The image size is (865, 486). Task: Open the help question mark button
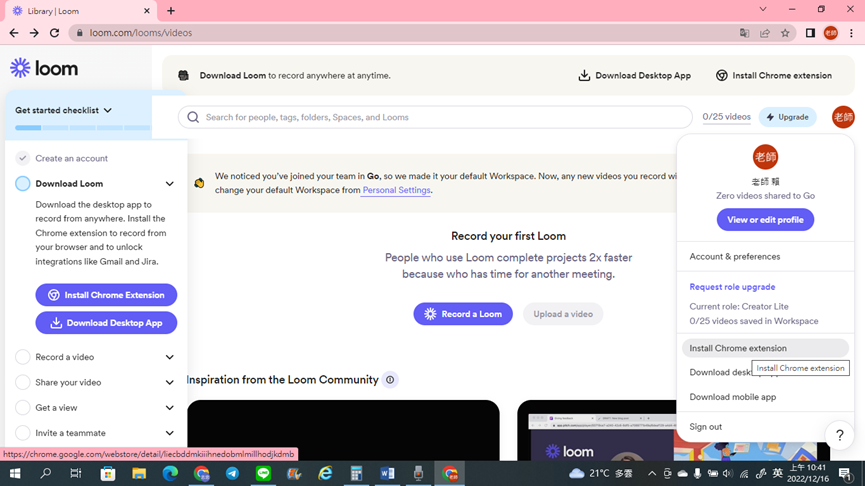click(x=840, y=435)
